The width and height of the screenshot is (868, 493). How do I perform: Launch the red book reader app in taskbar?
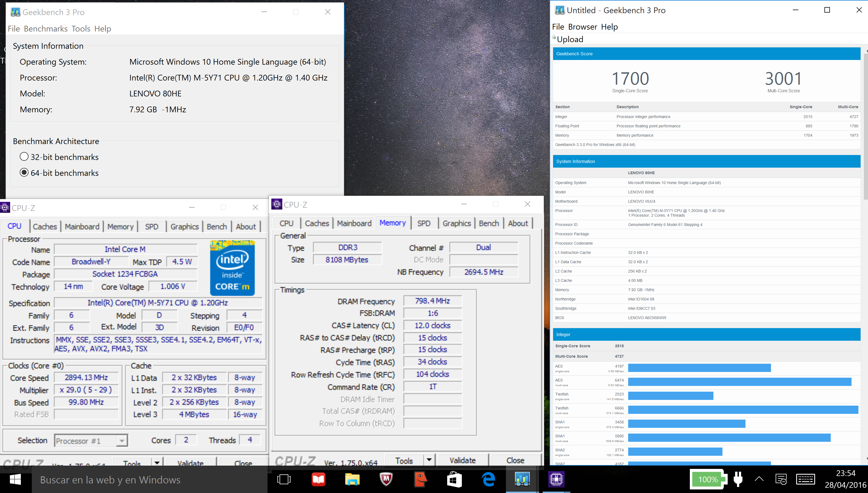coord(318,479)
